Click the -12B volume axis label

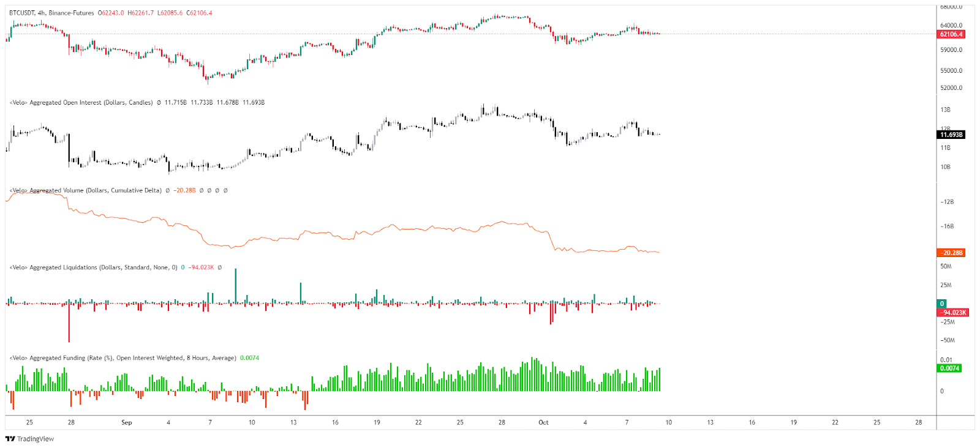coord(947,202)
